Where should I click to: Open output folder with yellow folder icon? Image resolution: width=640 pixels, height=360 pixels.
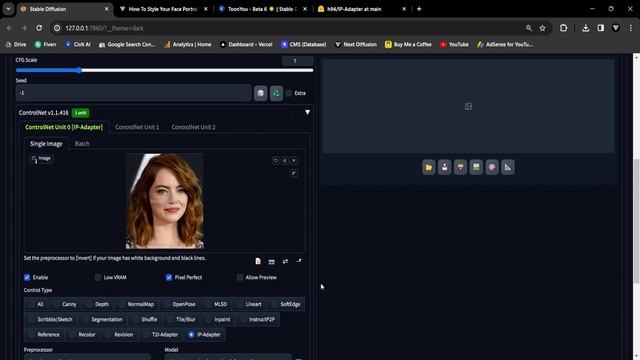(x=429, y=167)
